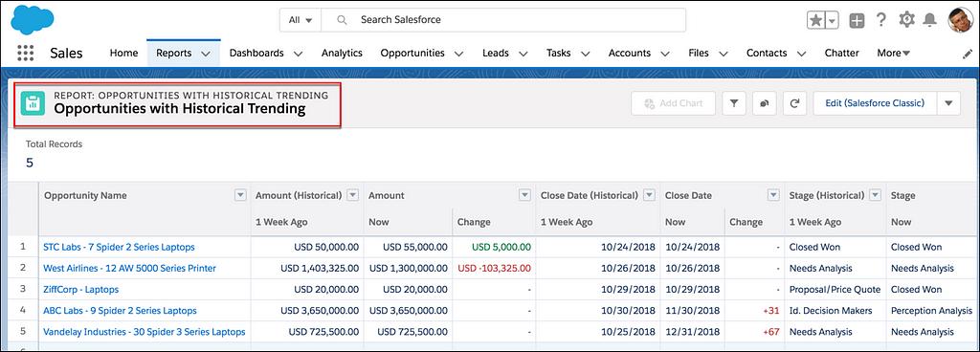Open the Favorites star icon
The image size is (980, 352).
[816, 20]
